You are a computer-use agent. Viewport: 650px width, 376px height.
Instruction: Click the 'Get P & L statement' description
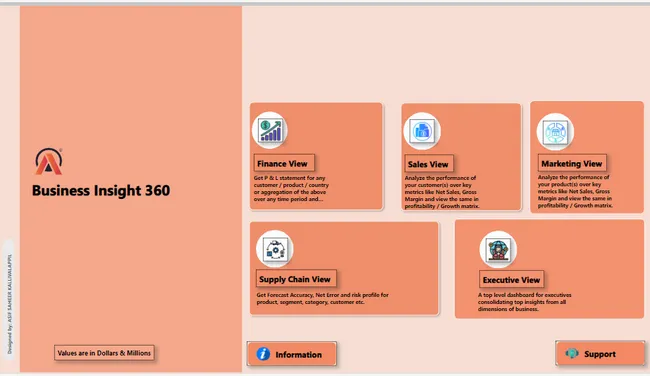[x=291, y=189]
